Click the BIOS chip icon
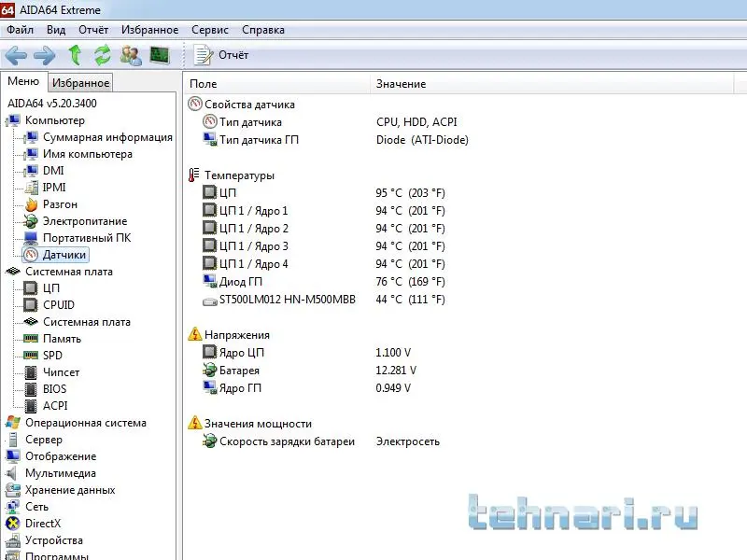Image resolution: width=747 pixels, height=560 pixels. coord(31,389)
